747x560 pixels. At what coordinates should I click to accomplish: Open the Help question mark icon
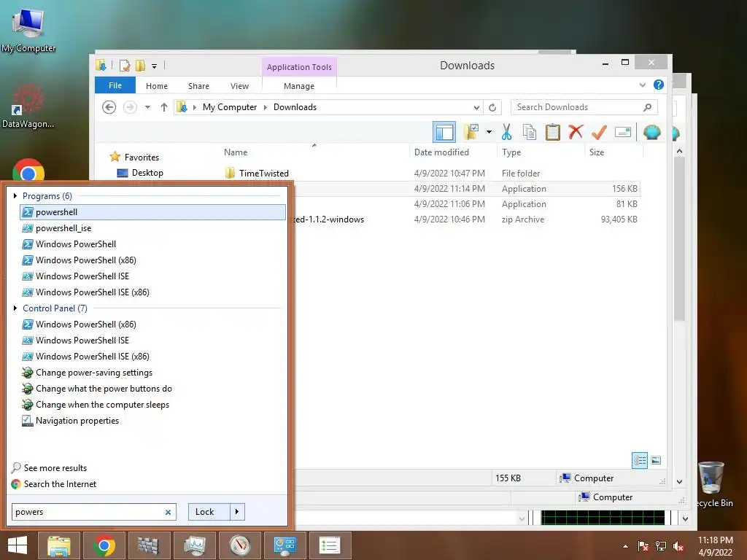coord(659,85)
